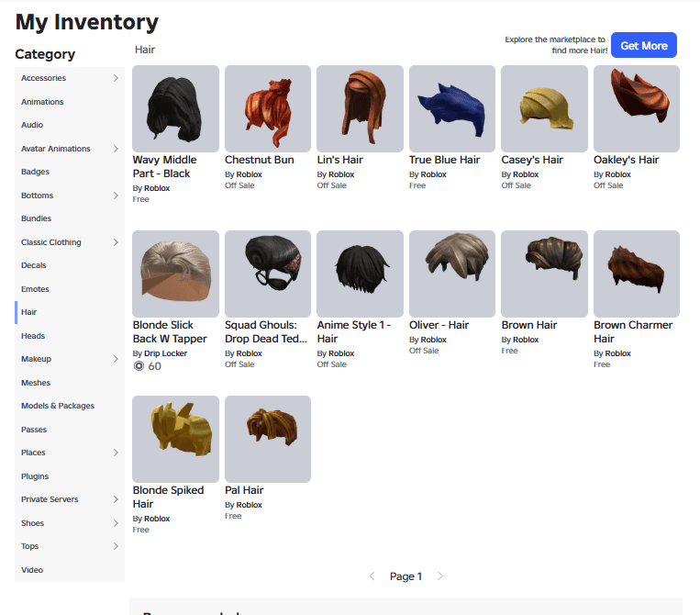Open the Chestnut Bun hair thumbnail

coord(268,108)
